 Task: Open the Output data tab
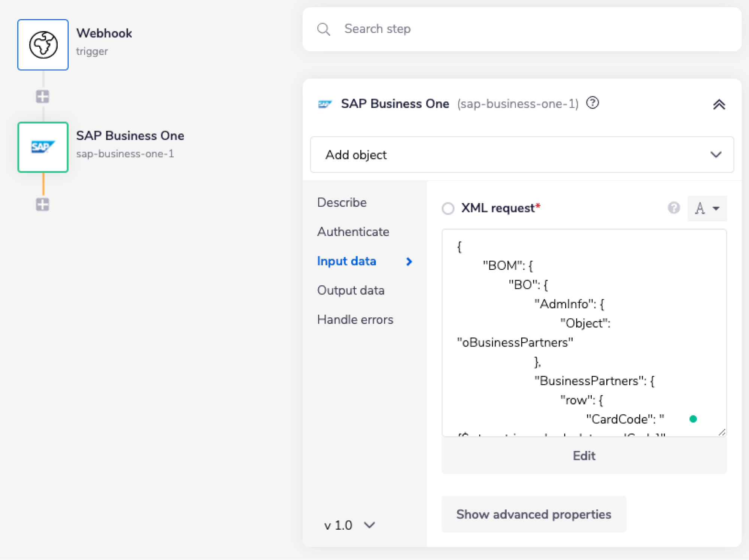pos(351,290)
